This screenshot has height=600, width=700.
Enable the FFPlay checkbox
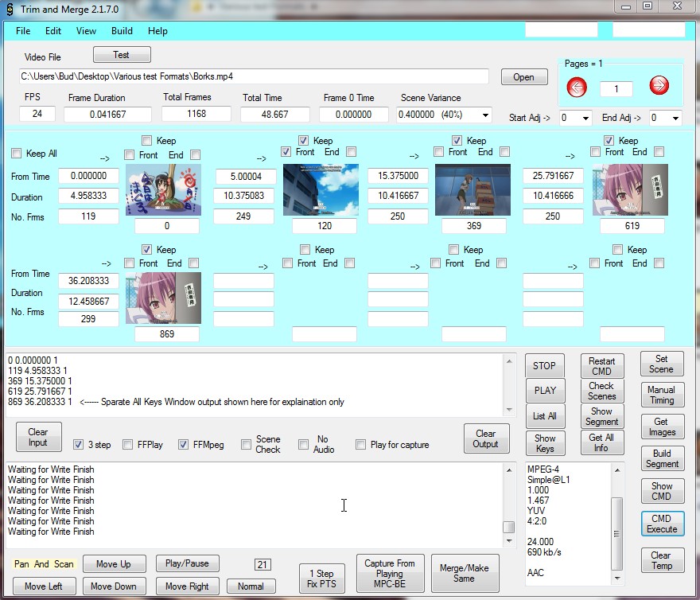coord(128,445)
